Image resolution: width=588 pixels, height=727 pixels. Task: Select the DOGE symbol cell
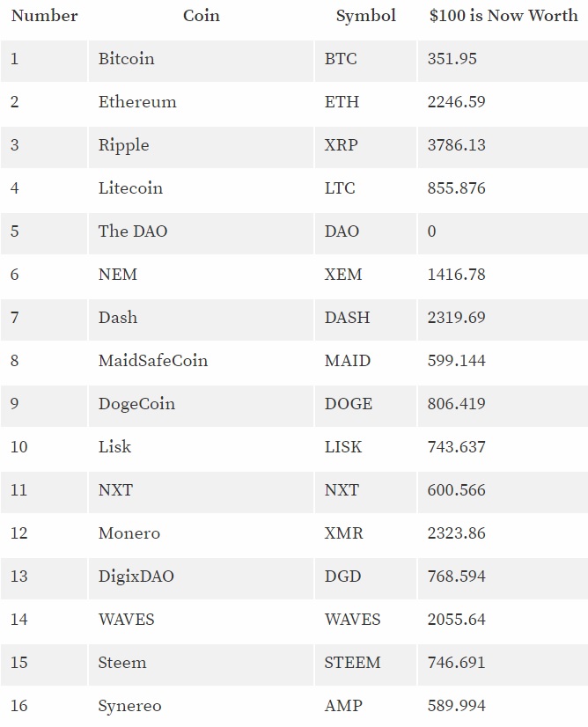tap(349, 404)
